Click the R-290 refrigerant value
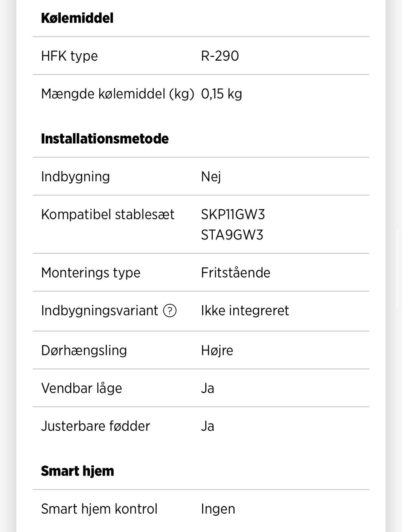Image resolution: width=402 pixels, height=532 pixels. [x=220, y=56]
